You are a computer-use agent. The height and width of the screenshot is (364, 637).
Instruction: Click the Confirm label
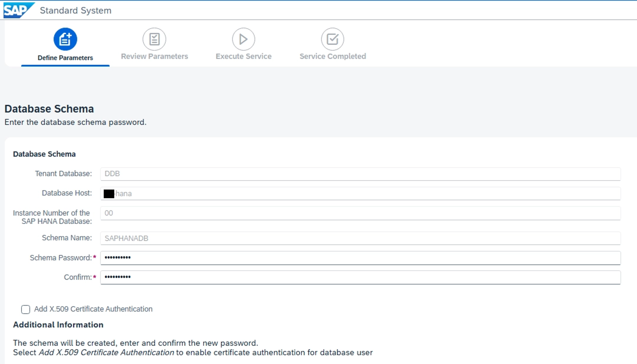coord(78,277)
